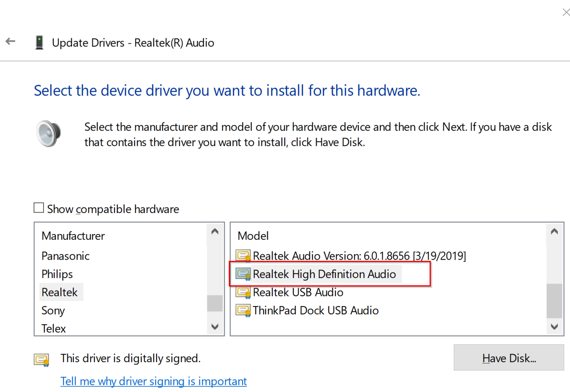Click the Model list scroll-up arrow

coord(554,231)
